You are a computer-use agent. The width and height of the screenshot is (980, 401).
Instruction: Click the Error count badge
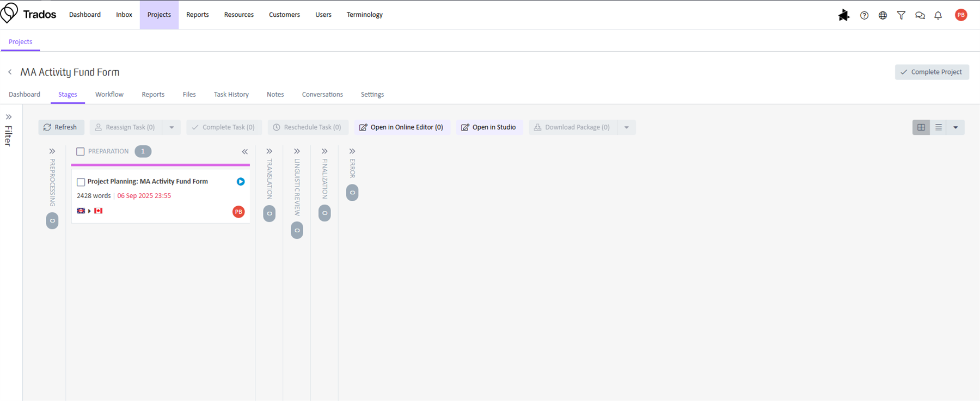352,193
